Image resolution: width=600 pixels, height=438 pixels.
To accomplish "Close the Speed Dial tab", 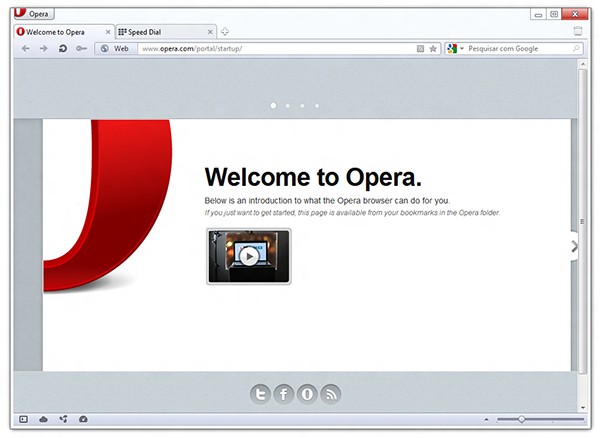I will tap(210, 32).
